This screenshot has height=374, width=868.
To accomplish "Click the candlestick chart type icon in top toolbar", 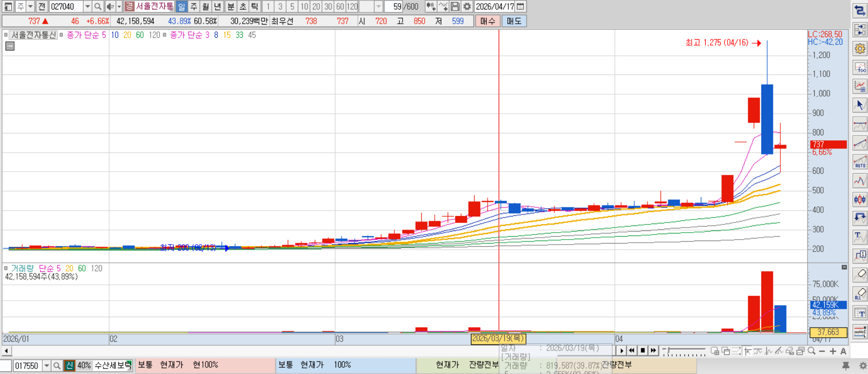I will [431, 7].
